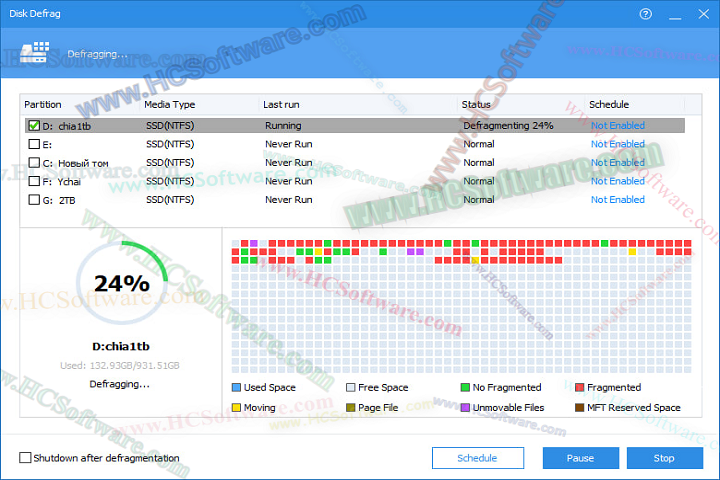The height and width of the screenshot is (480, 720).
Task: Click the Last run column header
Action: pyautogui.click(x=281, y=104)
